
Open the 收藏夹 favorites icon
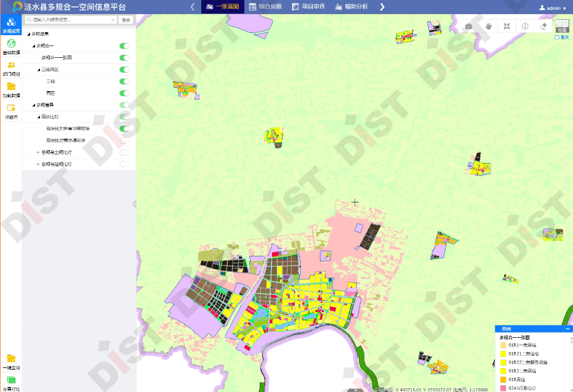[x=10, y=108]
